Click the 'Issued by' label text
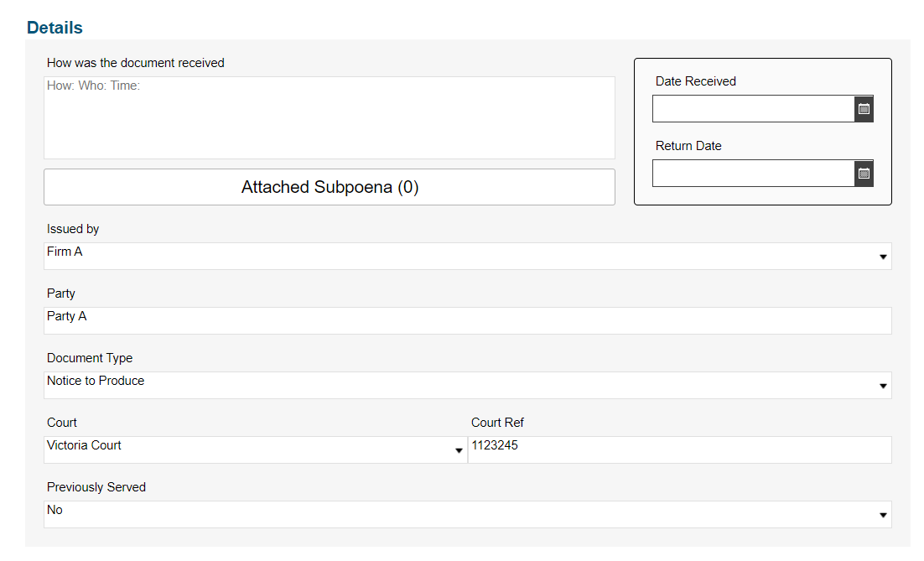The width and height of the screenshot is (924, 561). 73,229
